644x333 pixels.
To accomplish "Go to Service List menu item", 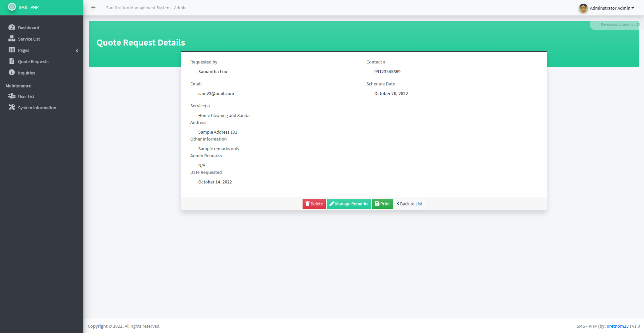I will pos(42,39).
